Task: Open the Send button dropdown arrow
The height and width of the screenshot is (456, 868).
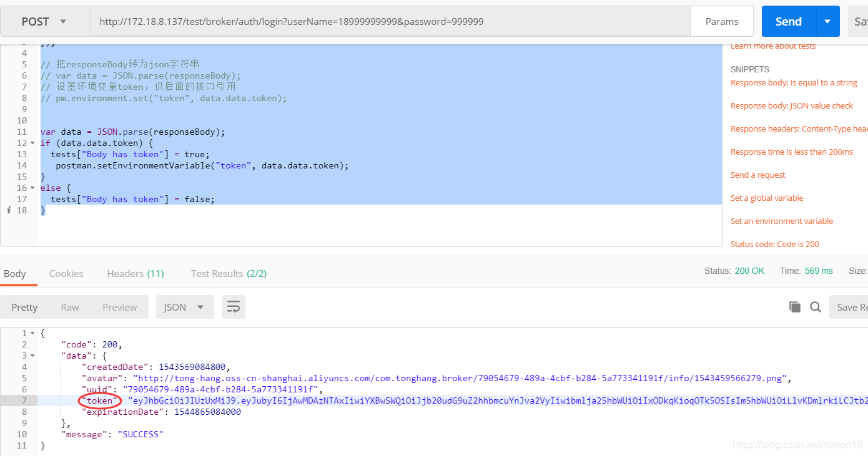Action: [827, 21]
